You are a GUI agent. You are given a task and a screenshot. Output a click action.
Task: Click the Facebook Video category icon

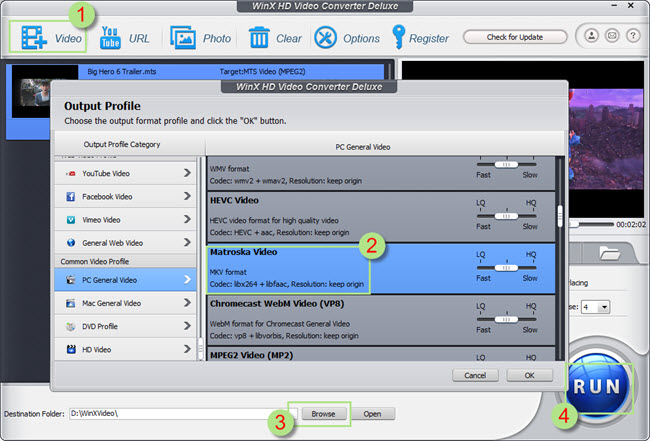pyautogui.click(x=71, y=197)
